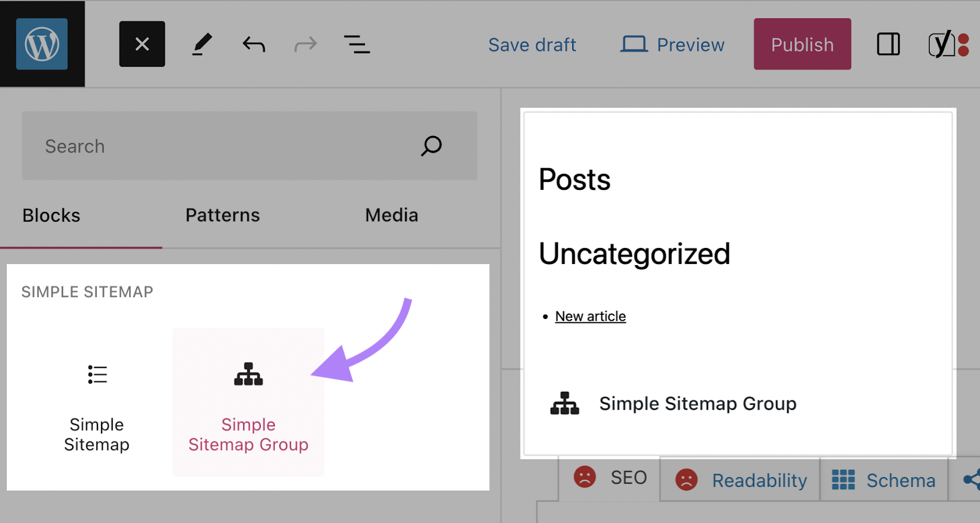The width and height of the screenshot is (980, 523).
Task: Switch to the Patterns tab
Action: [223, 216]
